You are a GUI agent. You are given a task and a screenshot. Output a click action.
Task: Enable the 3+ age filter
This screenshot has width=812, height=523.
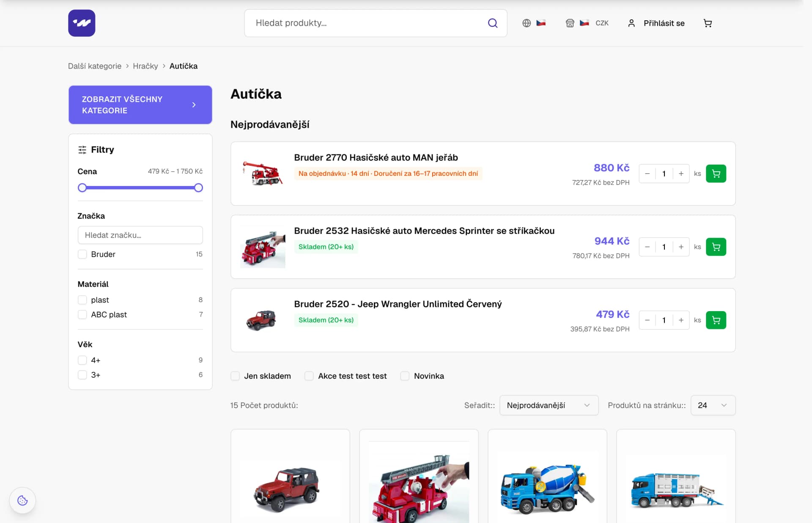(x=82, y=375)
